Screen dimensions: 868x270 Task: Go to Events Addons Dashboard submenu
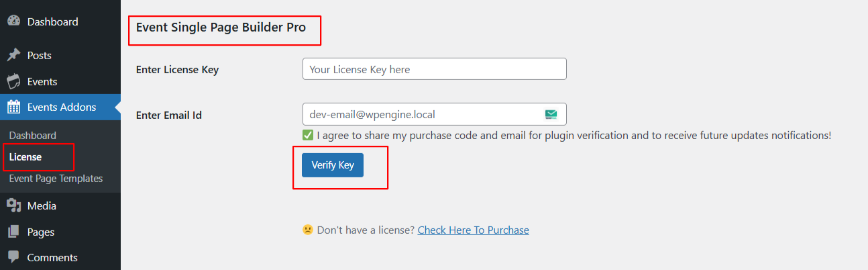pos(33,135)
